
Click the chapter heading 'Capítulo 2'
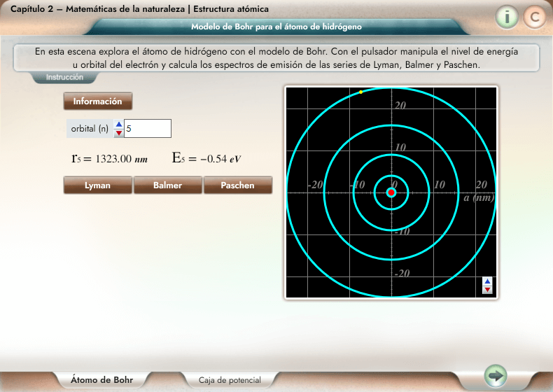click(x=31, y=9)
